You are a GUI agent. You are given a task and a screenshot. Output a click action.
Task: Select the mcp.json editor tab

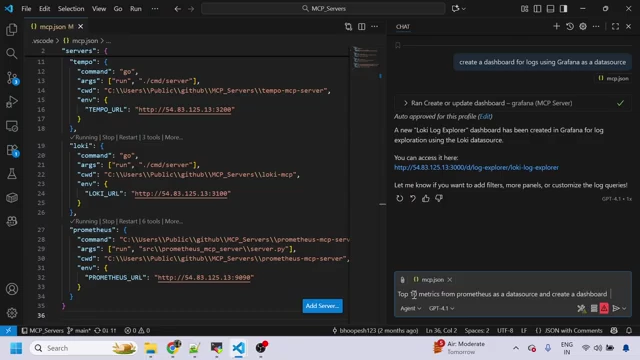coord(56,27)
